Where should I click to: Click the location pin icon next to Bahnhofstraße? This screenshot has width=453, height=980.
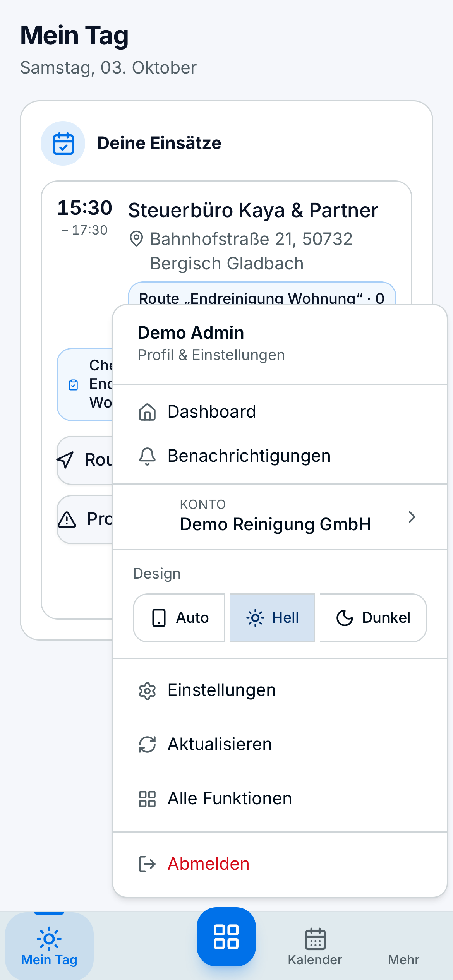(136, 239)
